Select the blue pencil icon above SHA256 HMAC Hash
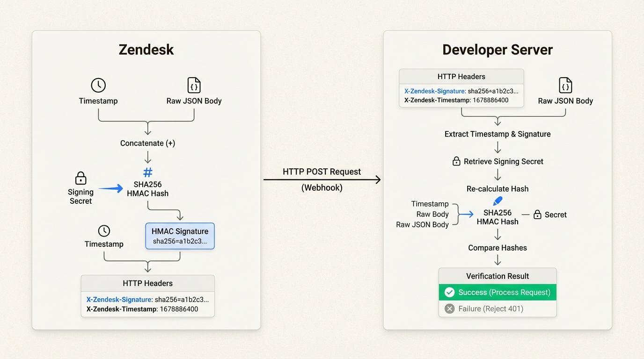The width and height of the screenshot is (644, 359). tap(497, 201)
